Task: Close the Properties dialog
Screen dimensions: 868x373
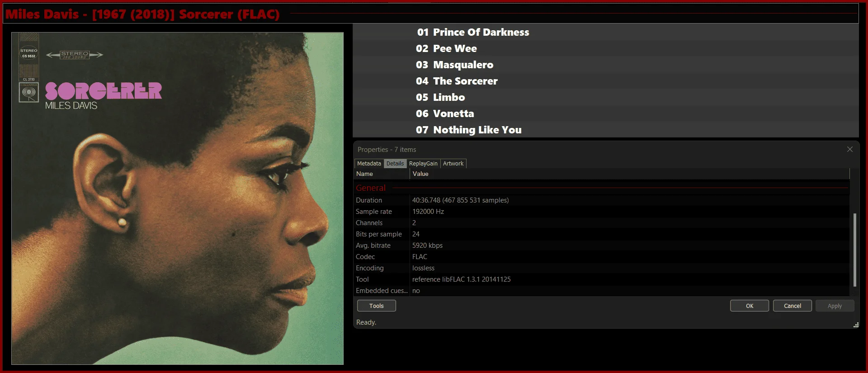Action: (850, 149)
